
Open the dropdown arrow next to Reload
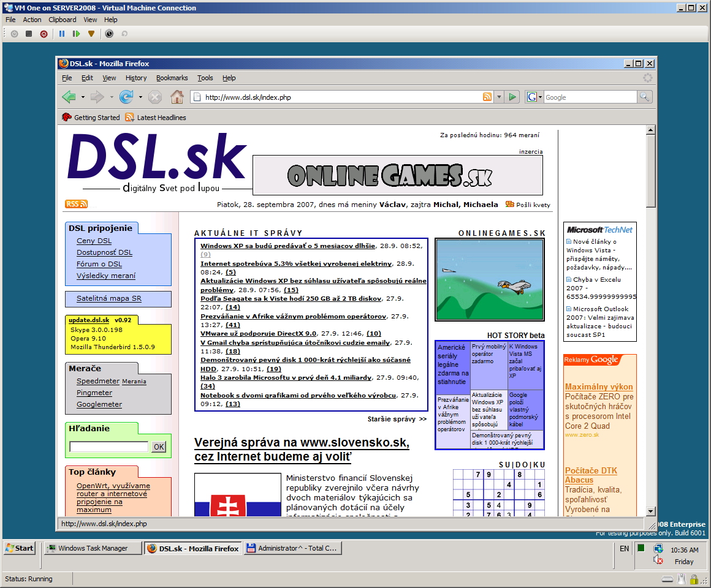pyautogui.click(x=140, y=97)
